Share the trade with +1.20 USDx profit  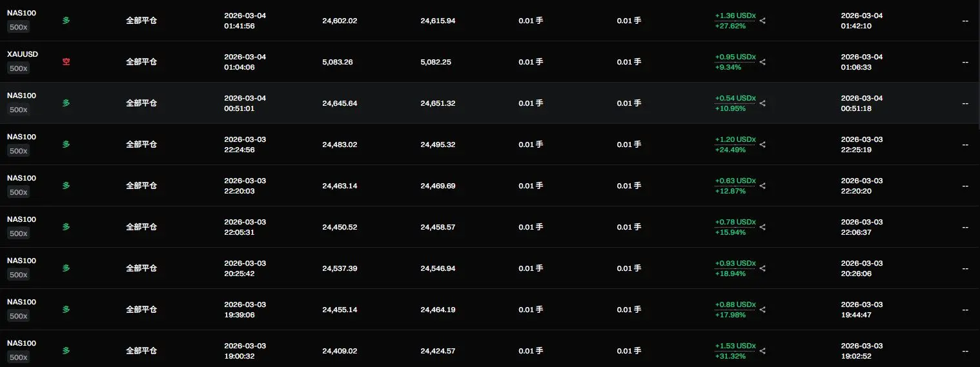762,144
